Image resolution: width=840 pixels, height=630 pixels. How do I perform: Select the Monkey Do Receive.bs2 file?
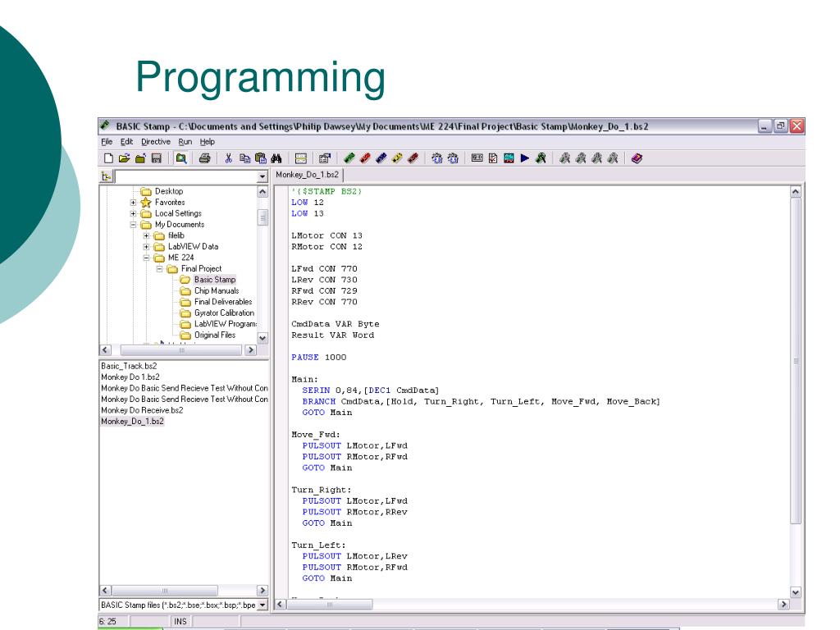142,410
